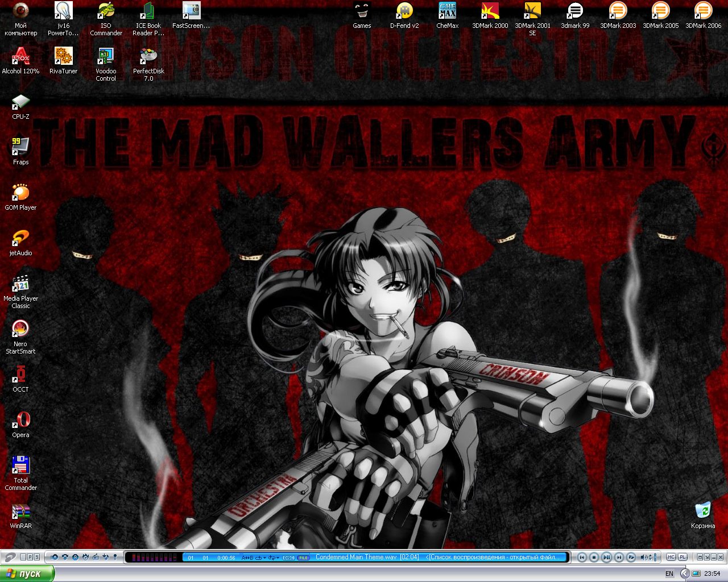Toggle the MC button in jetAudio
728x582 pixels.
pos(671,557)
